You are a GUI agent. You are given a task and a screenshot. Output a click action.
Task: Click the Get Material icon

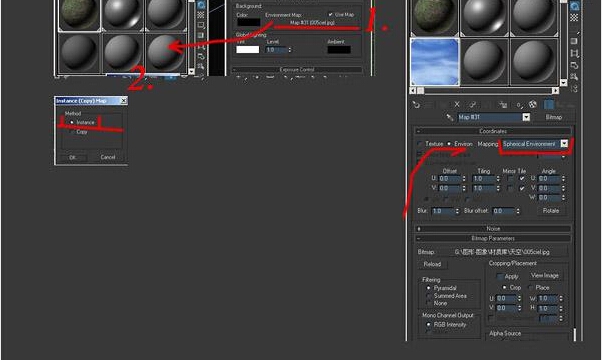[x=417, y=104]
